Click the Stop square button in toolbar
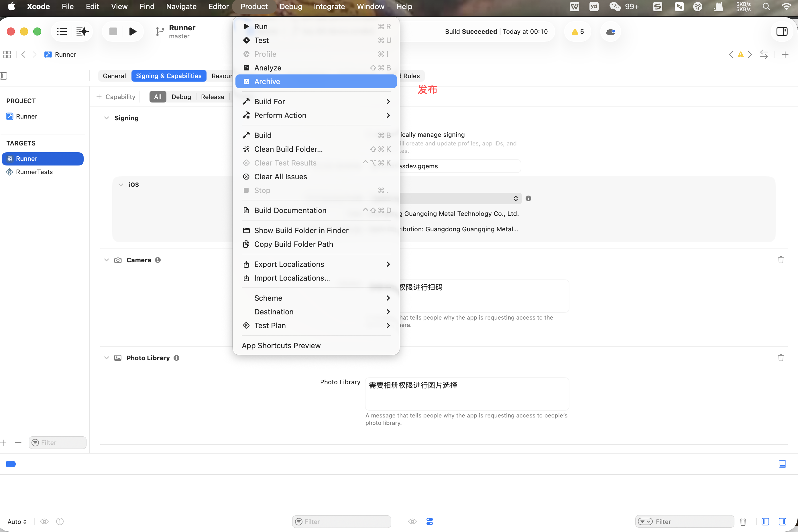The height and width of the screenshot is (532, 798). pos(113,31)
